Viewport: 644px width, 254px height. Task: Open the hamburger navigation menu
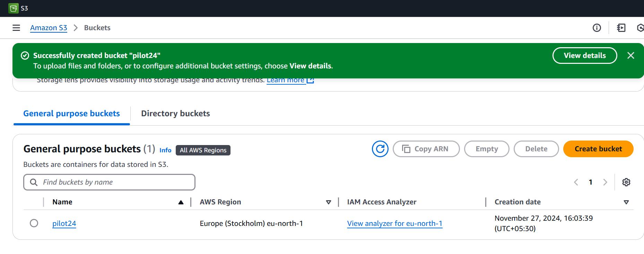tap(16, 28)
